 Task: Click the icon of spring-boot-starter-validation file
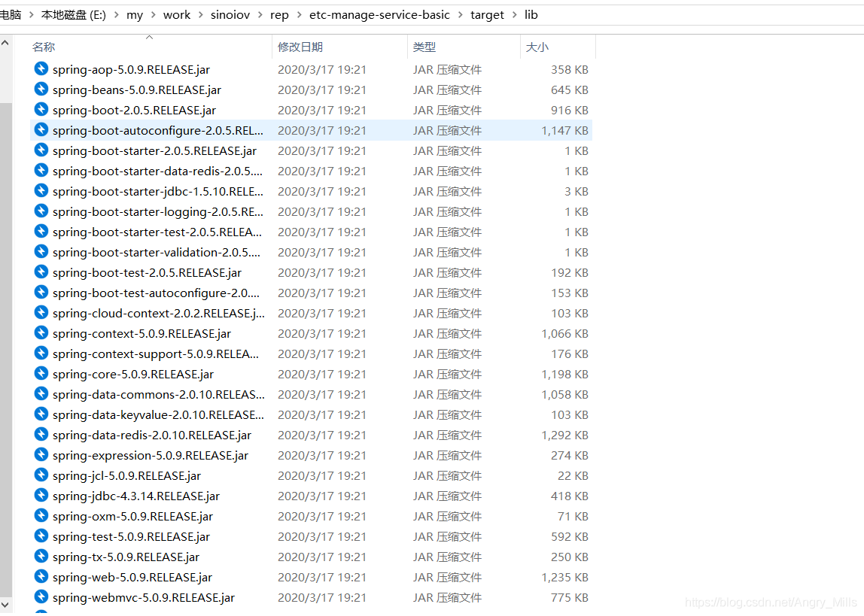pyautogui.click(x=41, y=251)
